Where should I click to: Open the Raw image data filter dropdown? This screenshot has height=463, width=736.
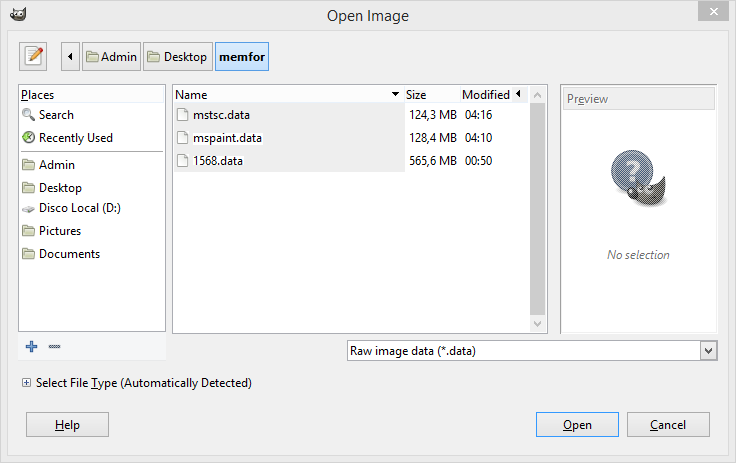(x=709, y=351)
